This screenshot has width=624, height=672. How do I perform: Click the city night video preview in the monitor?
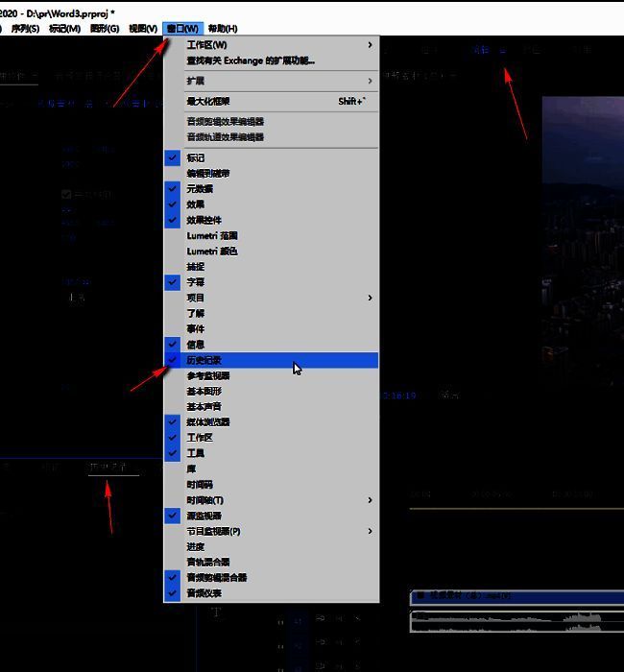click(582, 240)
